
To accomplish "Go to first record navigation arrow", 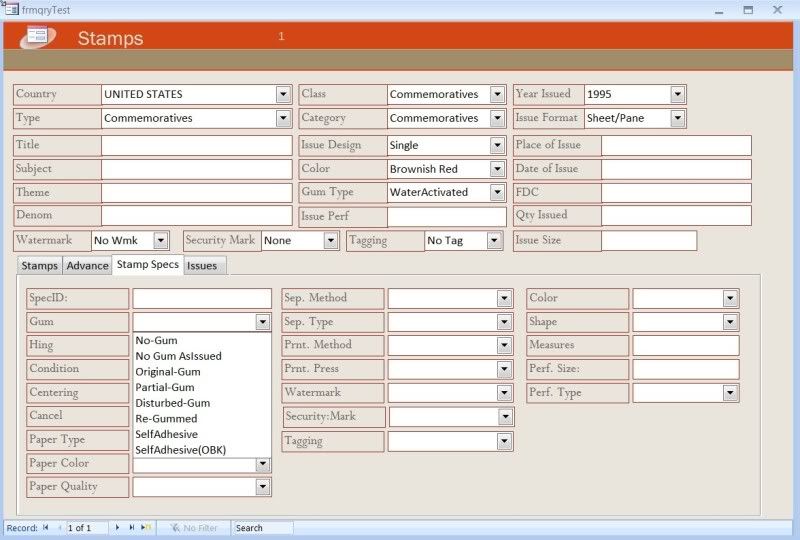I will pos(45,527).
